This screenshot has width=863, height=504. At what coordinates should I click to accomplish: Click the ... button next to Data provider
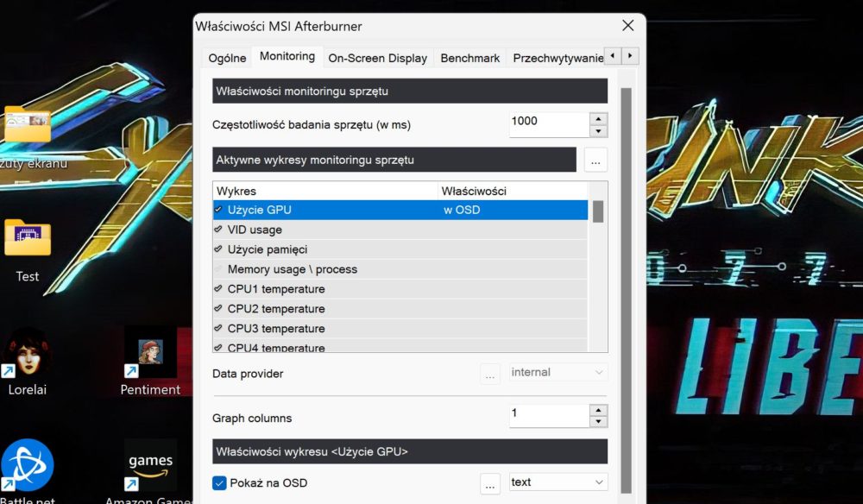coord(490,374)
